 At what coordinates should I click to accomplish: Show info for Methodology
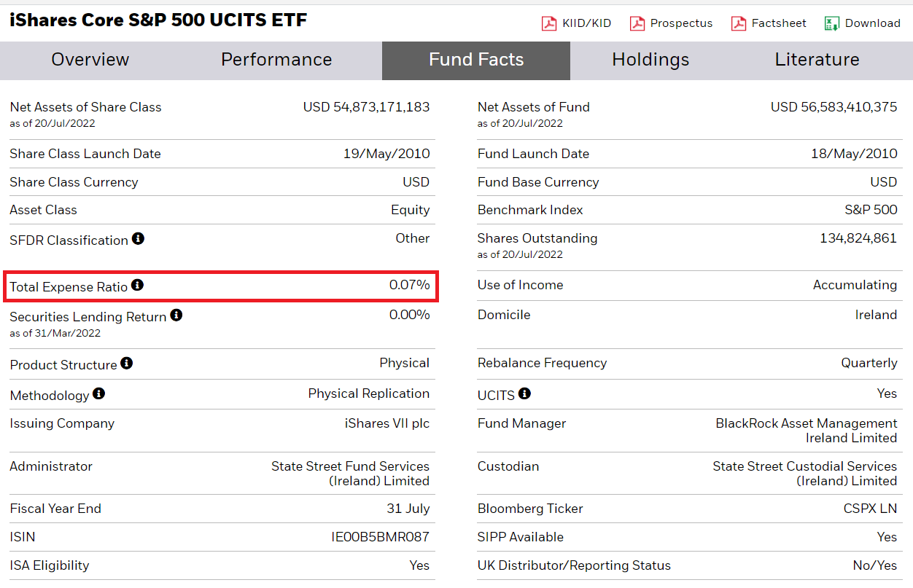[x=99, y=393]
